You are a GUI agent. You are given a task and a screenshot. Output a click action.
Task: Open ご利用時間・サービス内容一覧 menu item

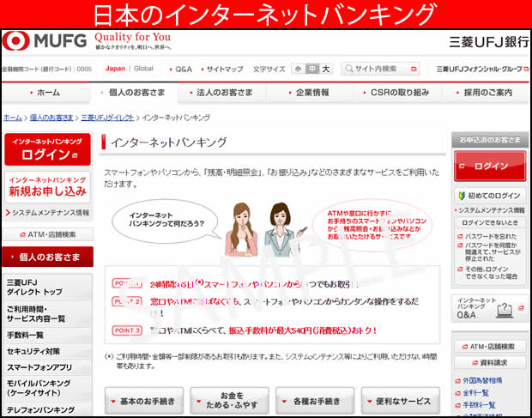coord(47,314)
